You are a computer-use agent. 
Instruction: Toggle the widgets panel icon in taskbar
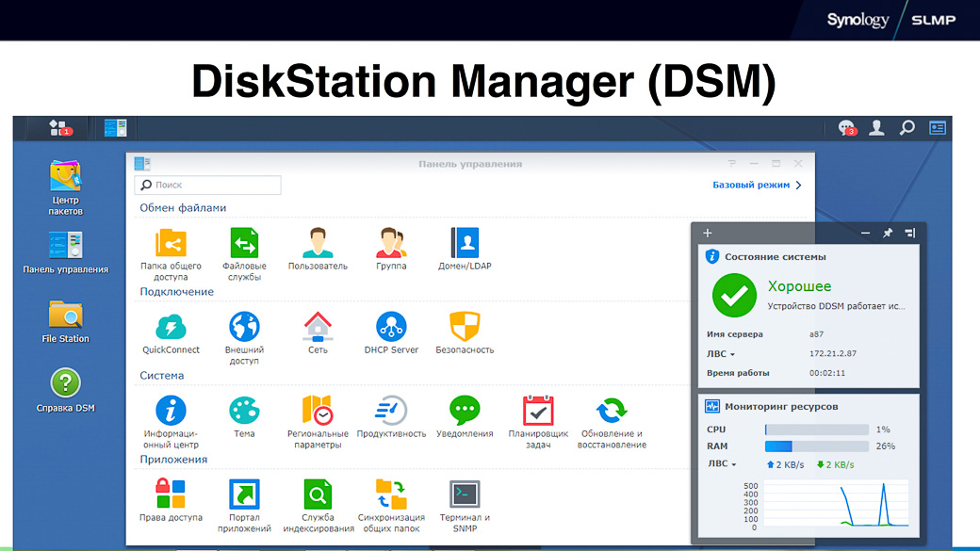[938, 127]
